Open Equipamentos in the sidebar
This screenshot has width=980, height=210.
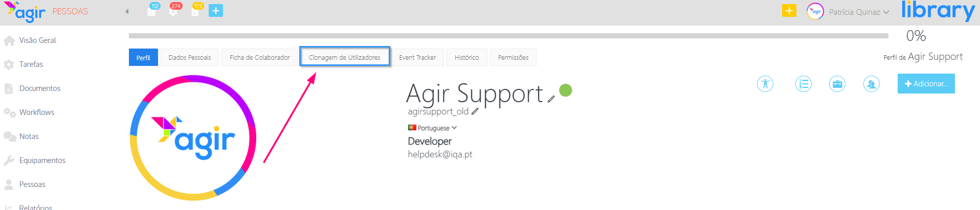[x=42, y=160]
